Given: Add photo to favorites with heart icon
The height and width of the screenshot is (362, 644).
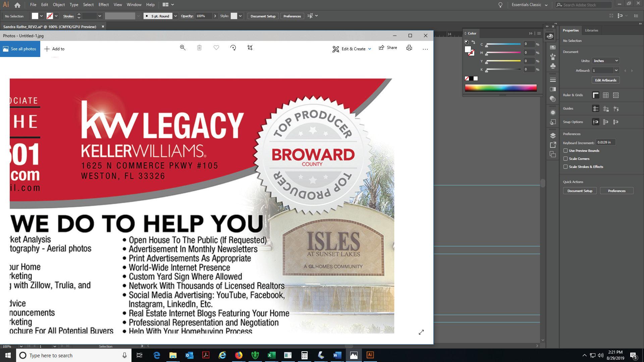Looking at the screenshot, I should [x=216, y=48].
